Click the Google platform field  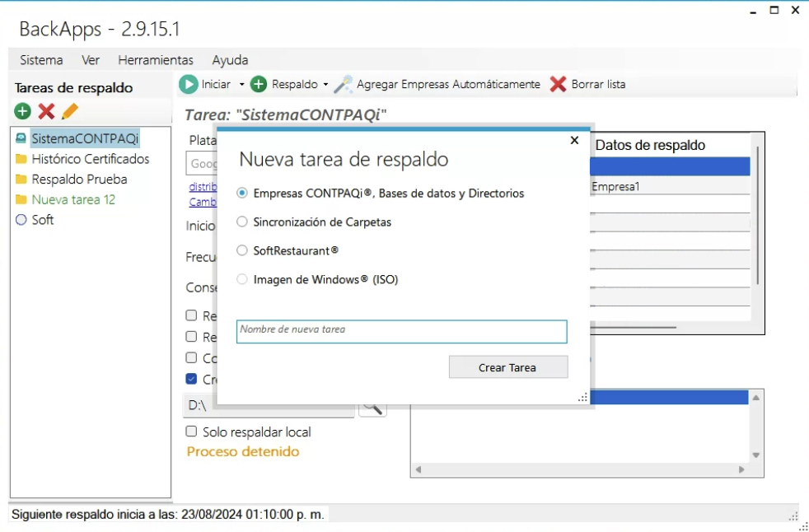coord(201,164)
